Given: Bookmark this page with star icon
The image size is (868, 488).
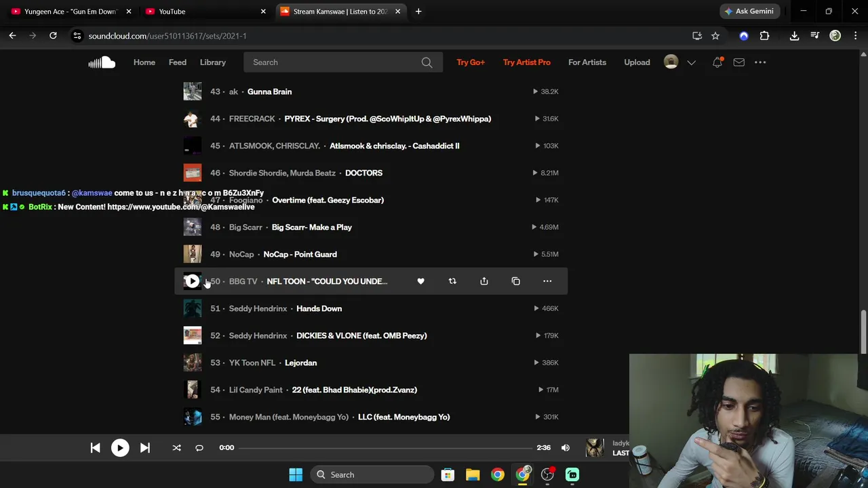Looking at the screenshot, I should tap(715, 36).
